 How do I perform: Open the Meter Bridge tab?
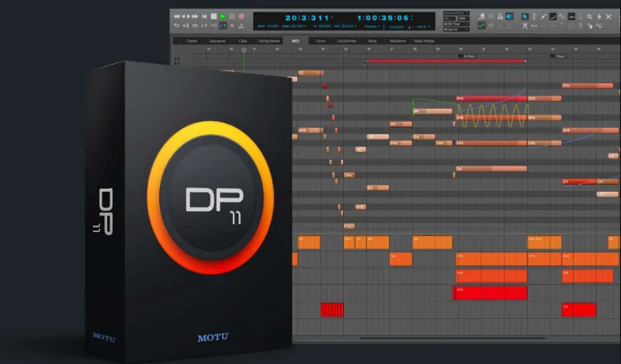[424, 41]
